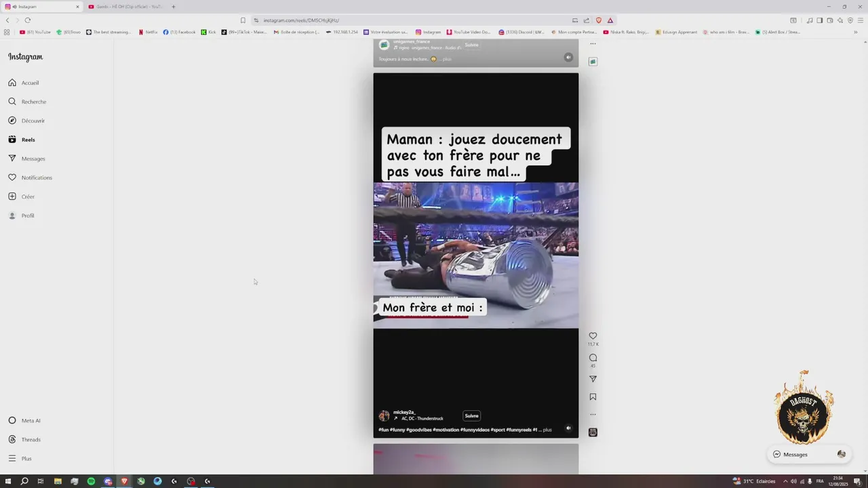Follow mickey2a_ with Suivre button
The height and width of the screenshot is (488, 868).
(471, 415)
